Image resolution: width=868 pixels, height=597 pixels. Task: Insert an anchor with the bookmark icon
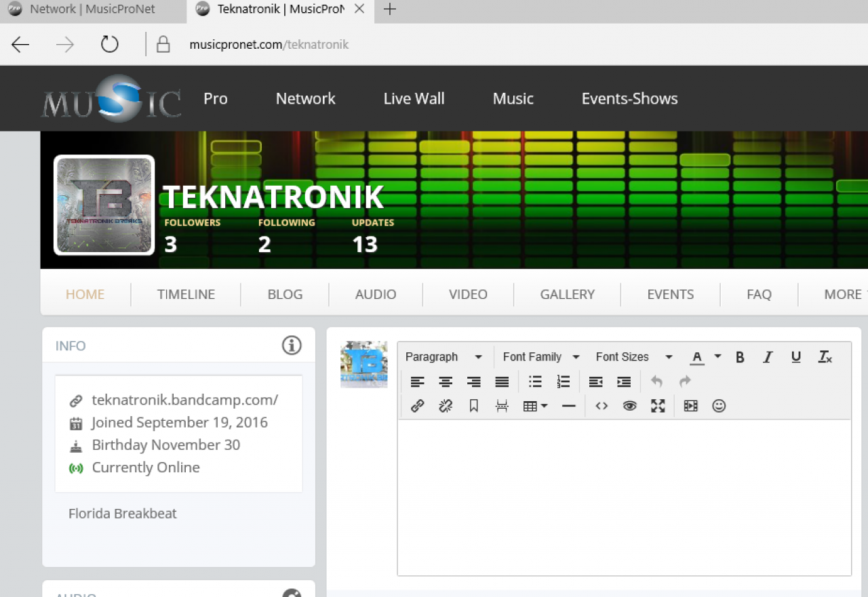pyautogui.click(x=473, y=406)
